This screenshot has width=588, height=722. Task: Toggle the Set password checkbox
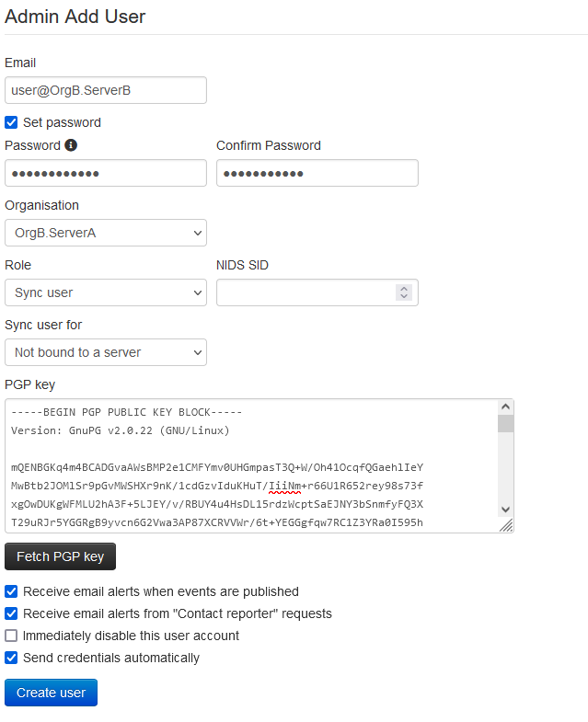click(x=11, y=122)
